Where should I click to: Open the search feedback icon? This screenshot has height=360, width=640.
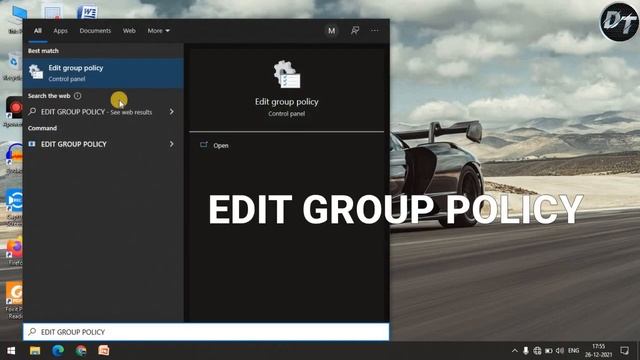tap(355, 31)
